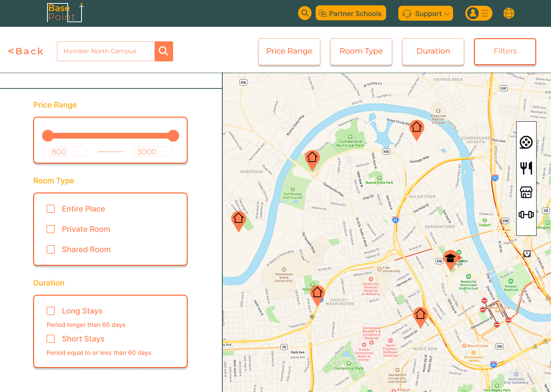Select the gym dumbbell icon on the map
Viewport: 551px width, 392px height.
(526, 215)
